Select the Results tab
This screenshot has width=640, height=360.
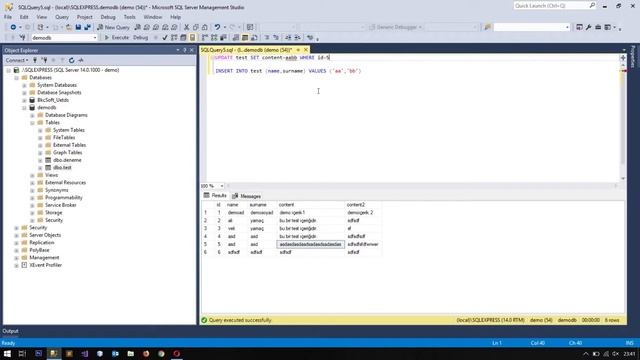coord(215,196)
